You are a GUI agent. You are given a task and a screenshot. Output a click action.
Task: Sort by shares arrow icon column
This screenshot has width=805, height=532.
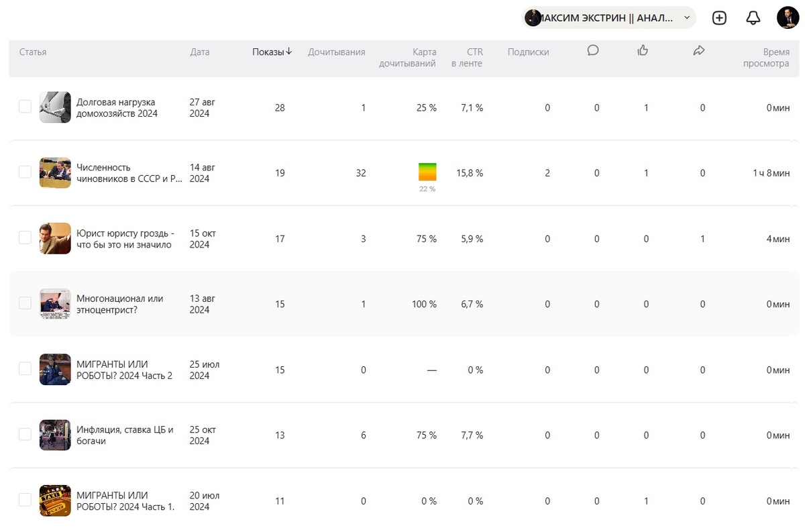[x=699, y=50]
